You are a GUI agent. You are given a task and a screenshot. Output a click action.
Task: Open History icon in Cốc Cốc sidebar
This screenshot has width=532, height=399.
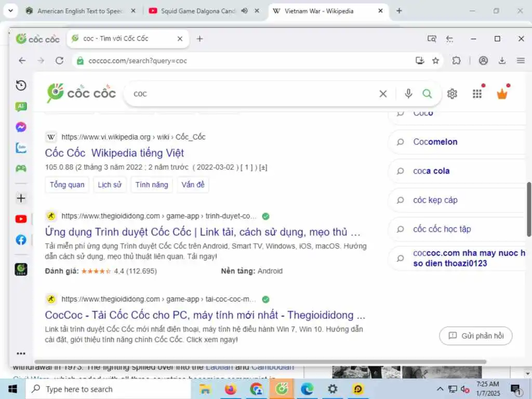pyautogui.click(x=21, y=85)
